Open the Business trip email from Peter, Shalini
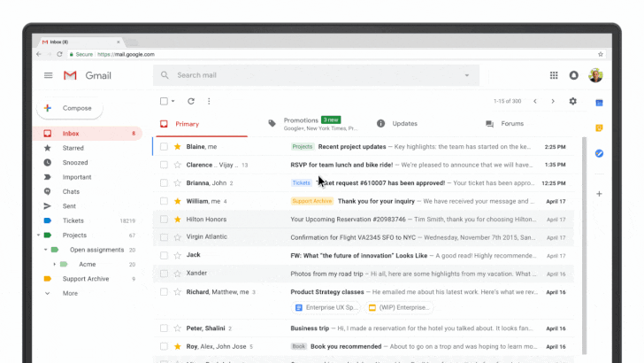Viewport: 644px width, 363px height. click(363, 328)
